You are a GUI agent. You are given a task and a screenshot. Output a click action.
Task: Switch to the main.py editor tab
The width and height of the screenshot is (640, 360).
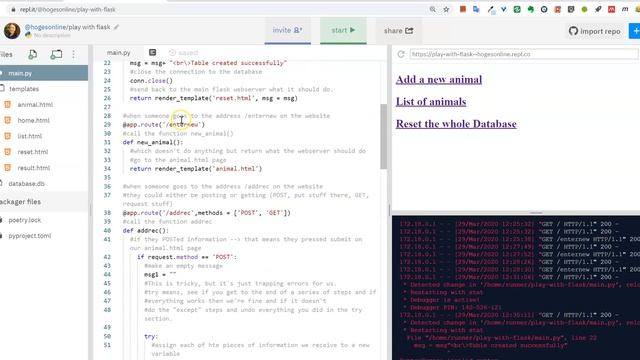(118, 53)
